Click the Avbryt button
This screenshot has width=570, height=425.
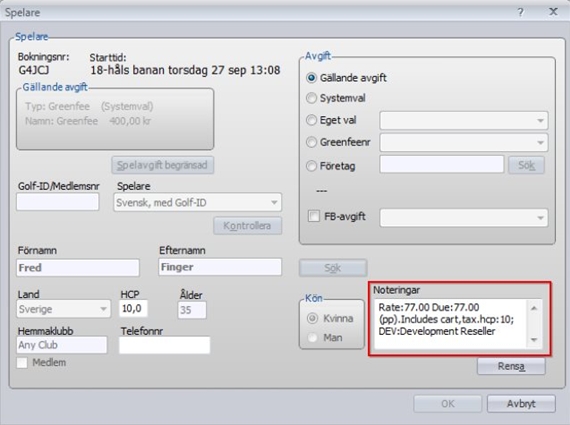click(x=521, y=404)
